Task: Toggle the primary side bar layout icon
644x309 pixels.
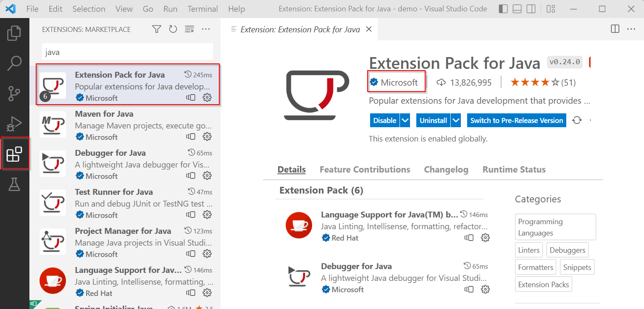Action: click(503, 9)
